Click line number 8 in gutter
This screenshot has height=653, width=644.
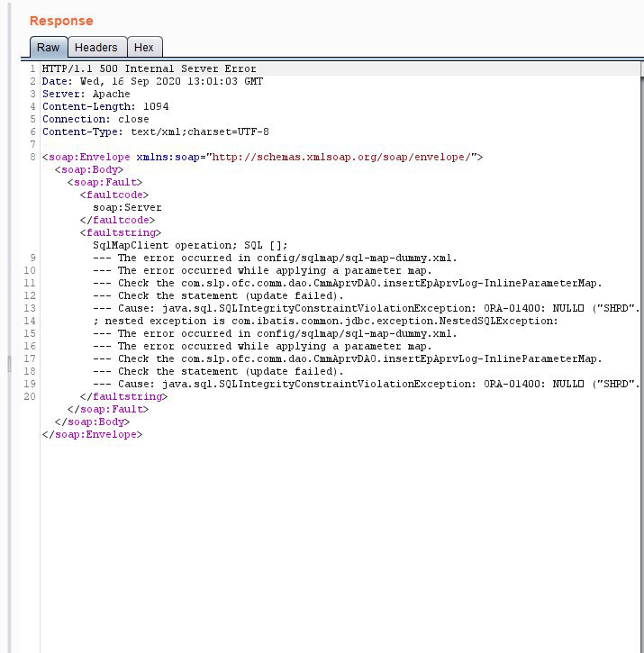33,157
